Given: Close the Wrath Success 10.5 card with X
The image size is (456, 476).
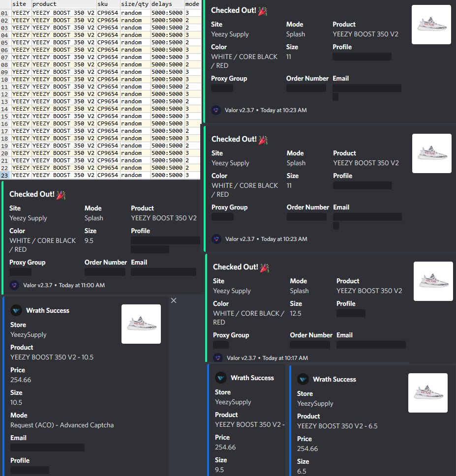Looking at the screenshot, I should coord(174,300).
